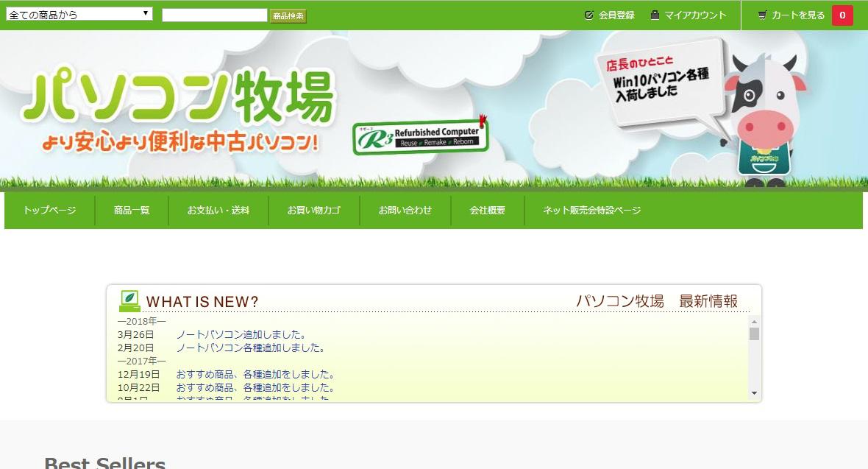Open 会社概要 company menu item
The image size is (868, 469).
[x=488, y=210]
